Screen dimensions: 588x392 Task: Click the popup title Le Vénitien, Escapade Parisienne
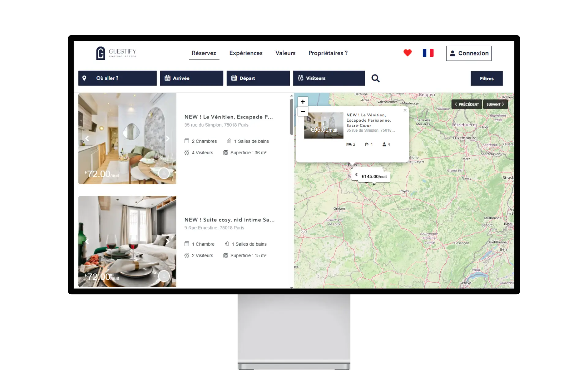coord(369,120)
